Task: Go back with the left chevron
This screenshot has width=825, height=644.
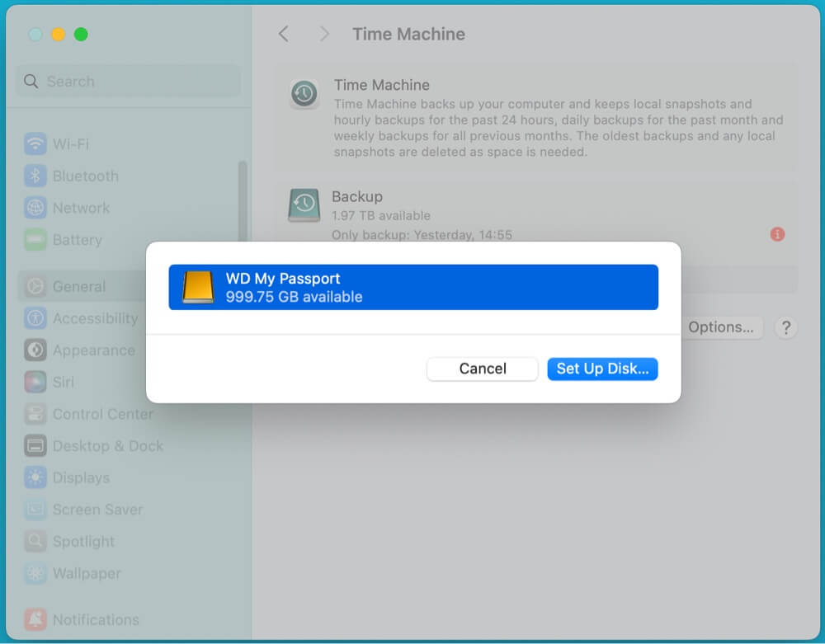Action: (x=284, y=34)
